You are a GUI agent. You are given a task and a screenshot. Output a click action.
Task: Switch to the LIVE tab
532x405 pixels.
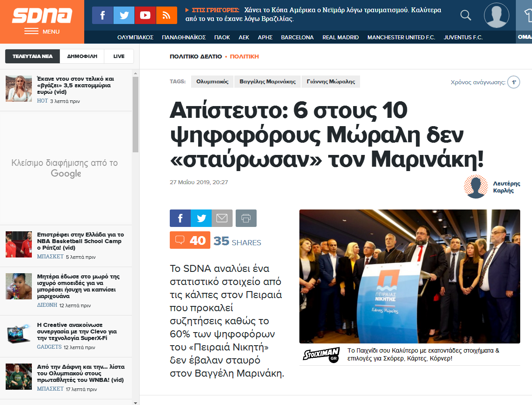point(119,56)
